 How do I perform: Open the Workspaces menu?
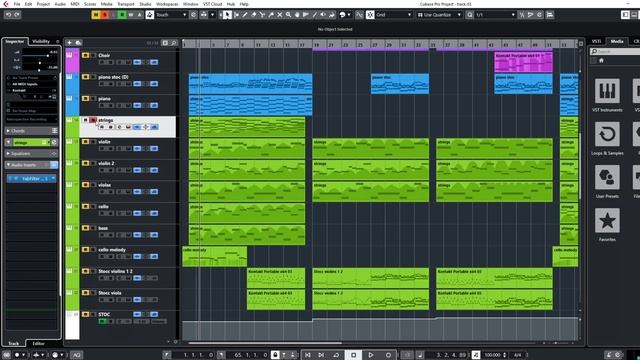click(x=167, y=4)
